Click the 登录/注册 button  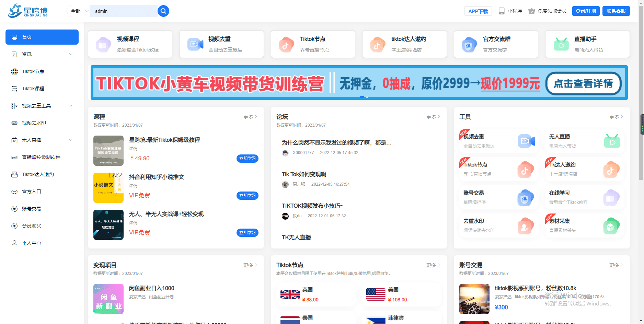pyautogui.click(x=586, y=11)
